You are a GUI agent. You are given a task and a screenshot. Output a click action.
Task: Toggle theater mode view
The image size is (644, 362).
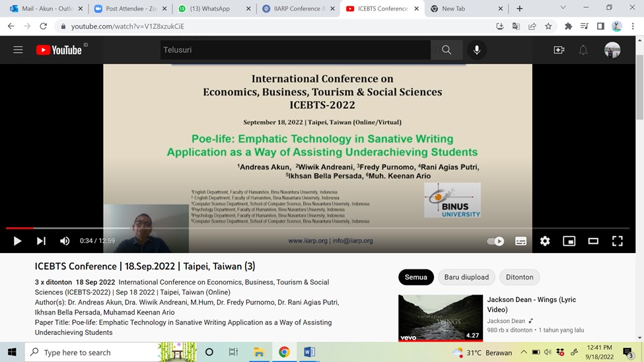[593, 241]
